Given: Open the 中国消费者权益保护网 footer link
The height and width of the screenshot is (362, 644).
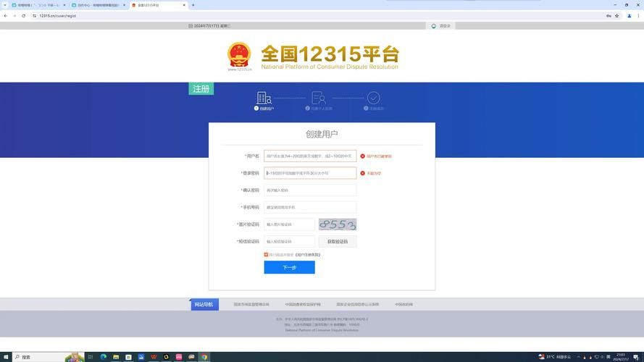Looking at the screenshot, I should (303, 305).
